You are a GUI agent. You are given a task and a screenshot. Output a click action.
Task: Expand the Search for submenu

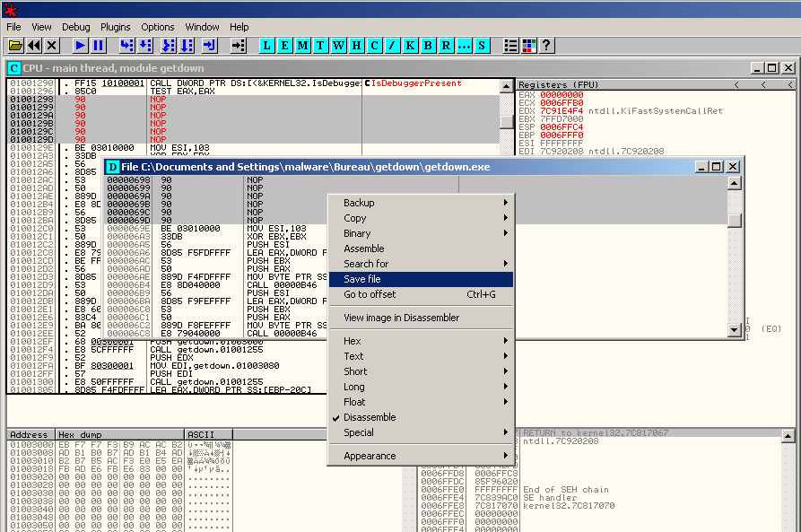366,264
